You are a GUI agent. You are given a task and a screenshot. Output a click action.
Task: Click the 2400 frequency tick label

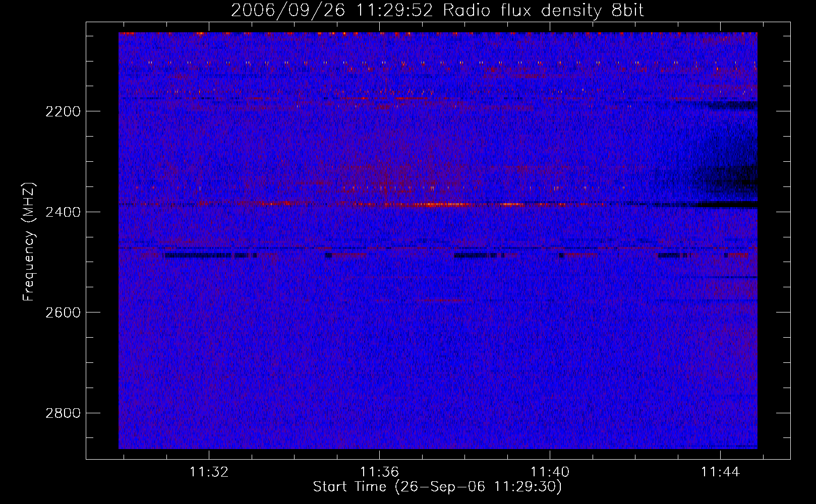63,212
